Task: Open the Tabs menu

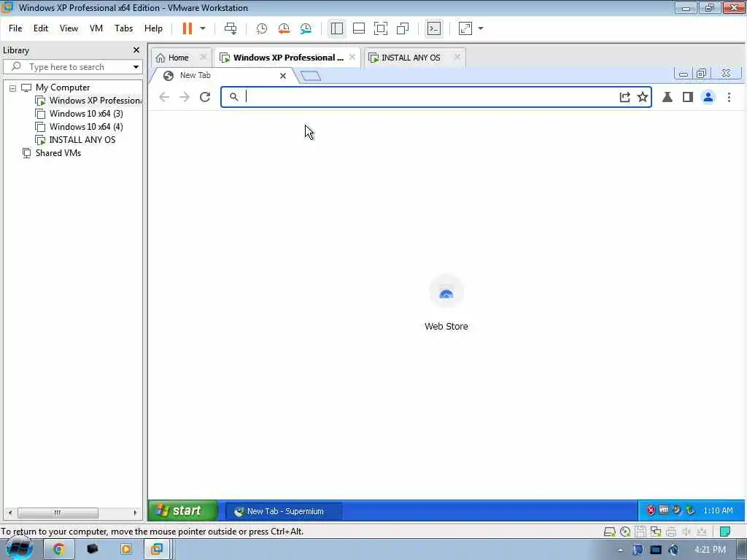Action: click(123, 28)
